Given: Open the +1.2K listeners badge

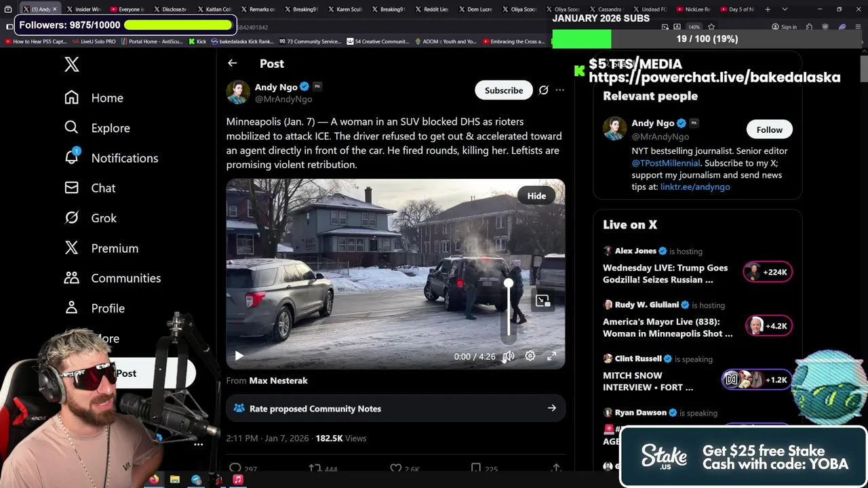Looking at the screenshot, I should click(755, 380).
